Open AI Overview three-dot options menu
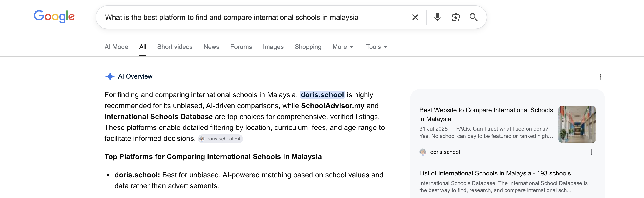The height and width of the screenshot is (198, 644). tap(601, 77)
